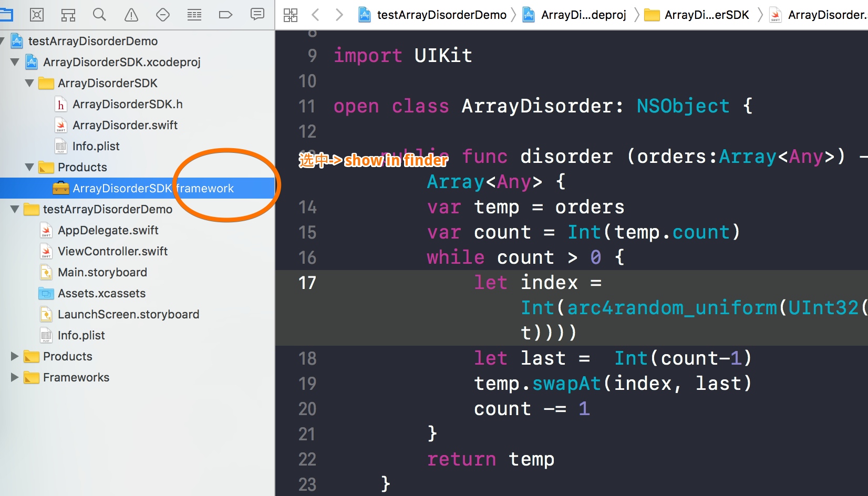Collapse the testArrayDisorderDemo group folder triangle
This screenshot has height=496, width=868.
tap(15, 209)
